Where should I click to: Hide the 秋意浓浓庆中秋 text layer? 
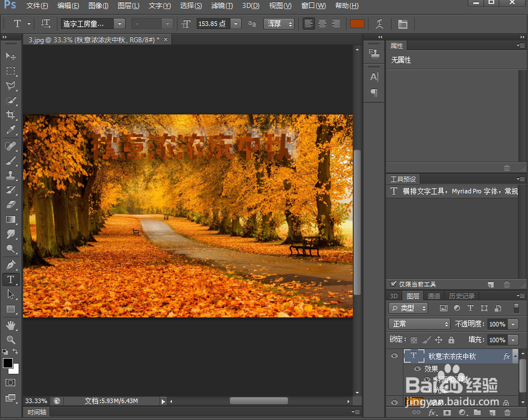(394, 356)
